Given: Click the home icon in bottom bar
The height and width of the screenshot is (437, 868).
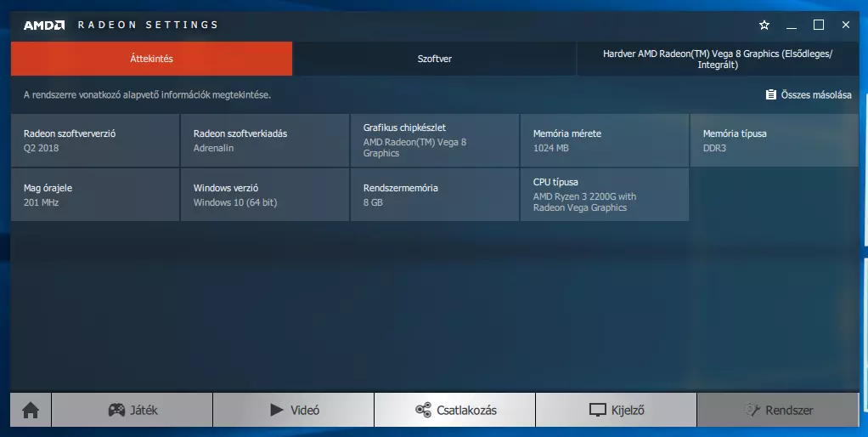Looking at the screenshot, I should pyautogui.click(x=31, y=410).
